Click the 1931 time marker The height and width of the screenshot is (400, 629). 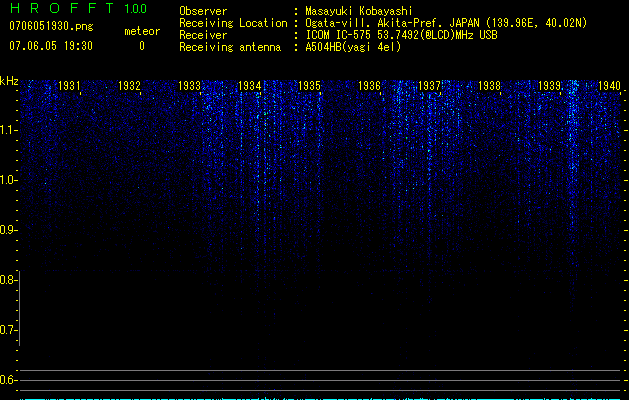[x=69, y=85]
